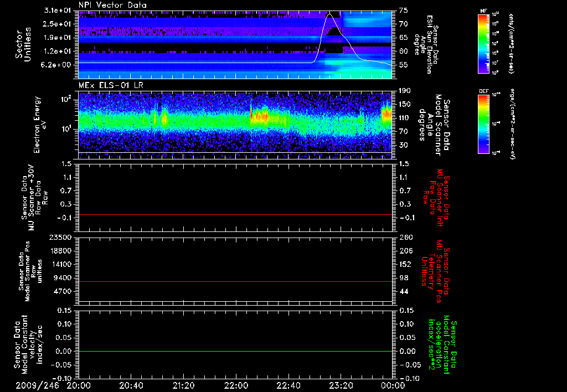Click the 'DEF' label above the color bar
Viewport: 567px width, 392px height.
[483, 91]
